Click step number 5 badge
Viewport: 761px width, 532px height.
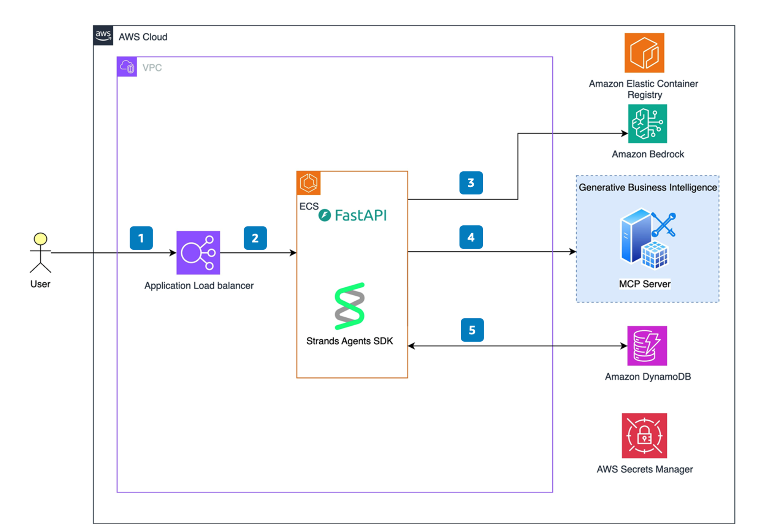(472, 330)
